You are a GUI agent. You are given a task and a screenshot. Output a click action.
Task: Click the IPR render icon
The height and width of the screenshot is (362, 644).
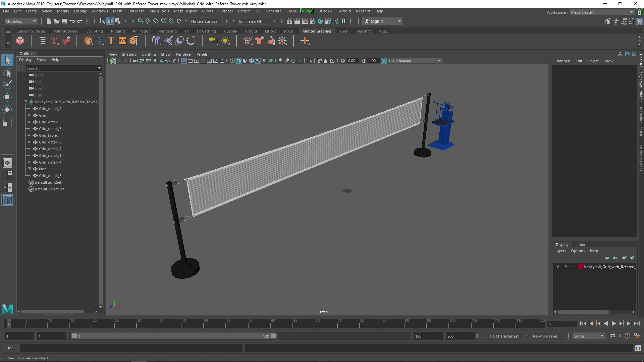[x=305, y=21]
